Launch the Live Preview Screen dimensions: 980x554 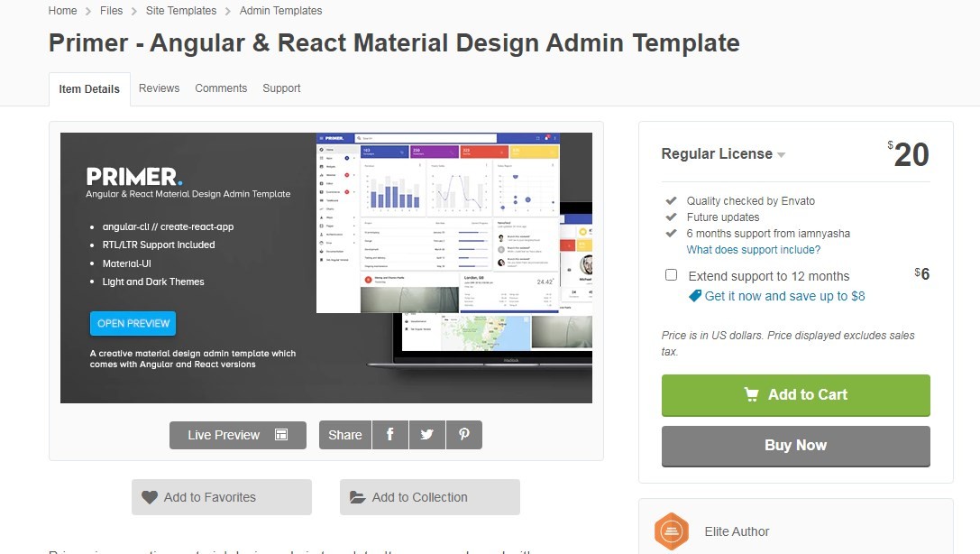[x=237, y=435]
